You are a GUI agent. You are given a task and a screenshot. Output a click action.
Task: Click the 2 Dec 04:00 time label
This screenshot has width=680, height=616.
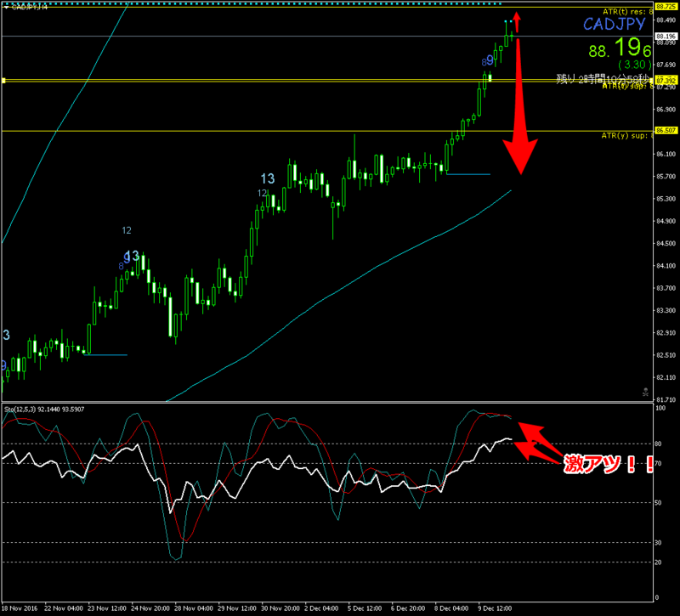322,608
